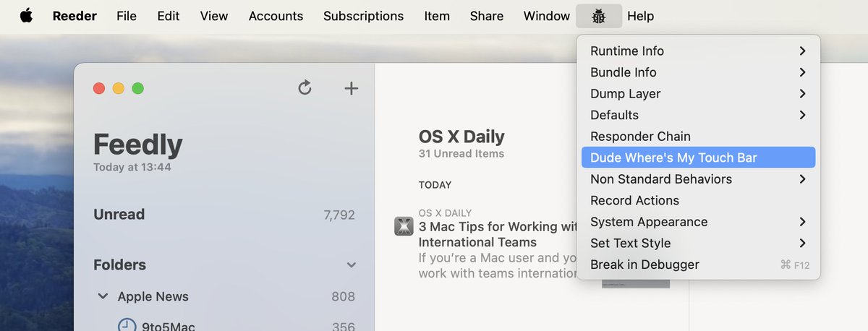Image resolution: width=868 pixels, height=331 pixels.
Task: Click the OS X Daily article icon
Action: 403,226
